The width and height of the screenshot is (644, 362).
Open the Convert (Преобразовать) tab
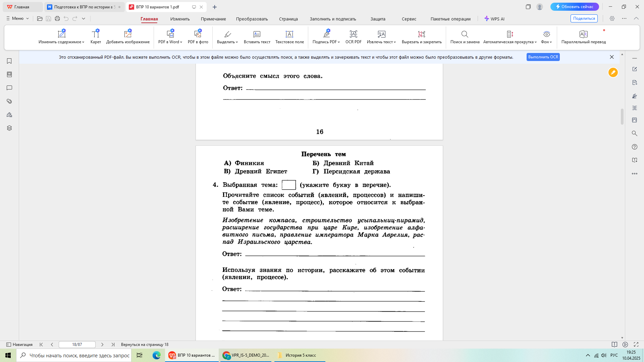[x=252, y=19]
